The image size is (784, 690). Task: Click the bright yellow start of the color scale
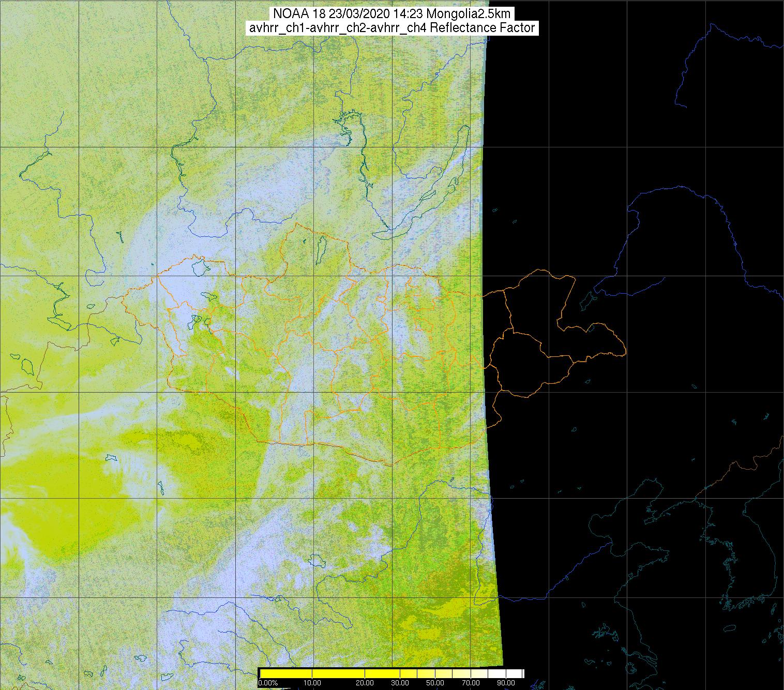pos(286,673)
